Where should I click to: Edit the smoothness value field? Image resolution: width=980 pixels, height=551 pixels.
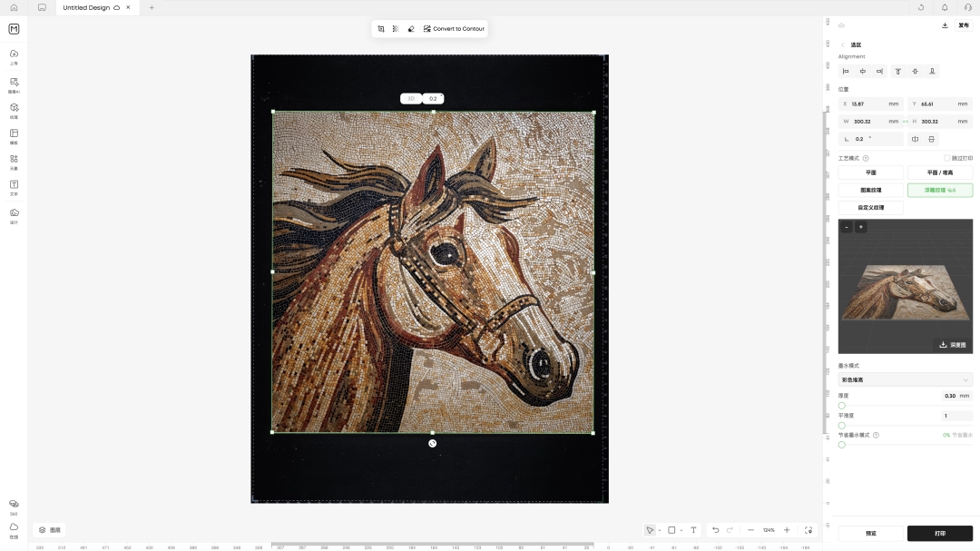click(956, 416)
